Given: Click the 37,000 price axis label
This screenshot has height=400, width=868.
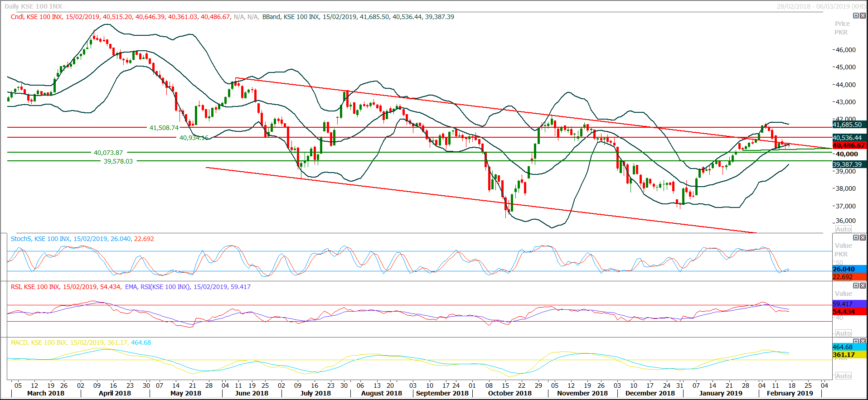Looking at the screenshot, I should pos(846,206).
